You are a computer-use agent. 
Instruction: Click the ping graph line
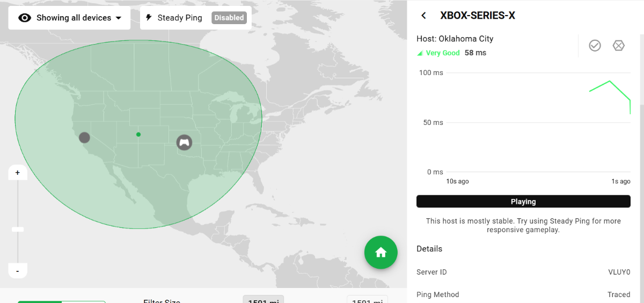(x=609, y=82)
